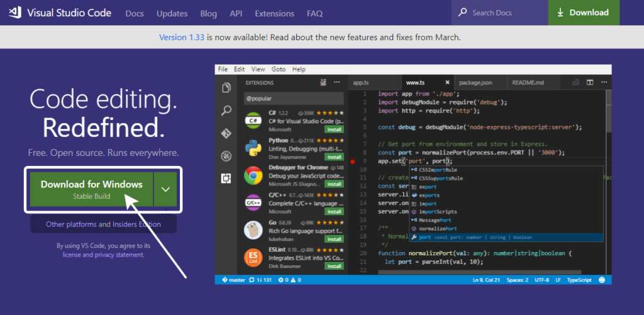Install the Python extension
The height and width of the screenshot is (315, 644).
(335, 157)
